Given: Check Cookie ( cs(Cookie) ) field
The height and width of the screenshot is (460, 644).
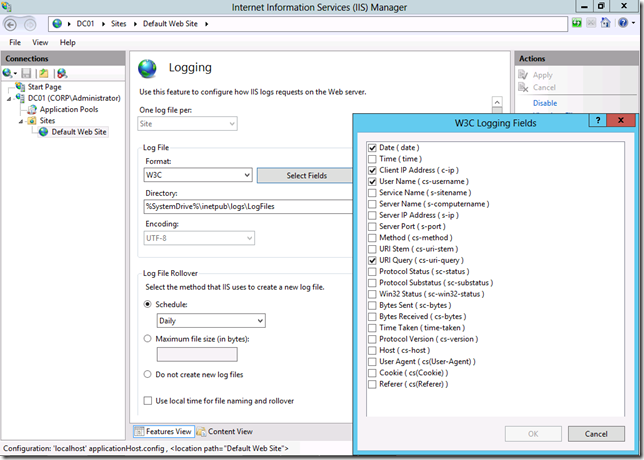Looking at the screenshot, I should click(372, 373).
